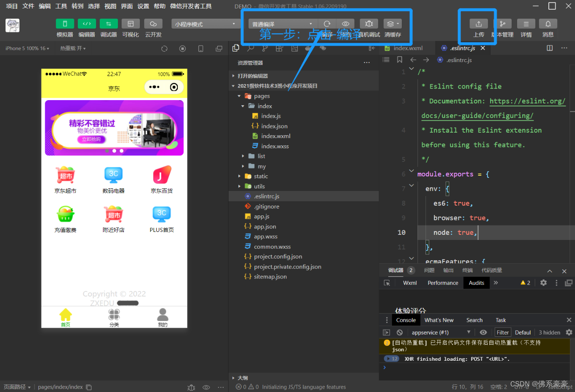Click the 预览 preview eye icon
575x392 pixels.
pos(346,24)
